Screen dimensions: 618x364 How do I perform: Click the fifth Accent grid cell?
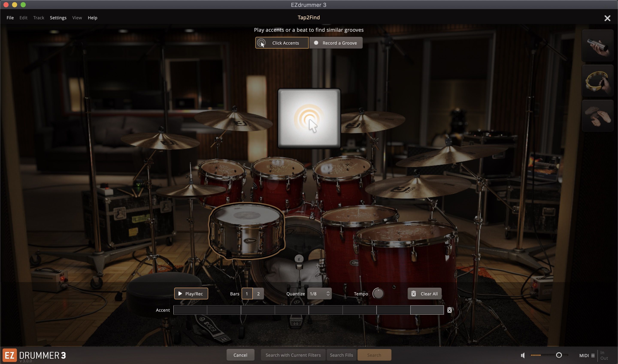pyautogui.click(x=326, y=310)
